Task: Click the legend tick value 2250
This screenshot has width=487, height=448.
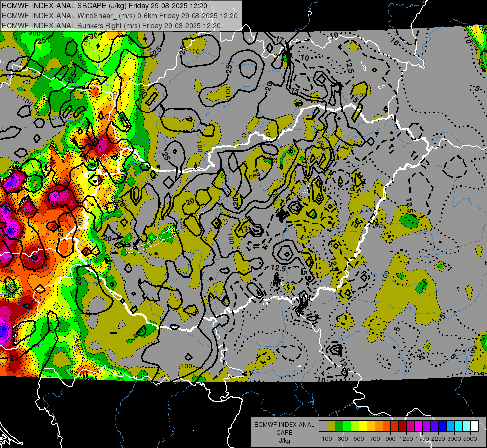Action: pos(438,439)
